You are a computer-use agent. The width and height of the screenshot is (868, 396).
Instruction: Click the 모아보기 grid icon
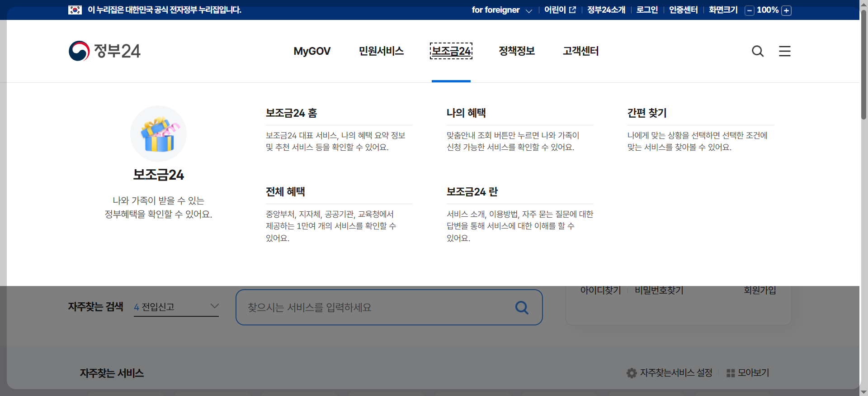748,373
